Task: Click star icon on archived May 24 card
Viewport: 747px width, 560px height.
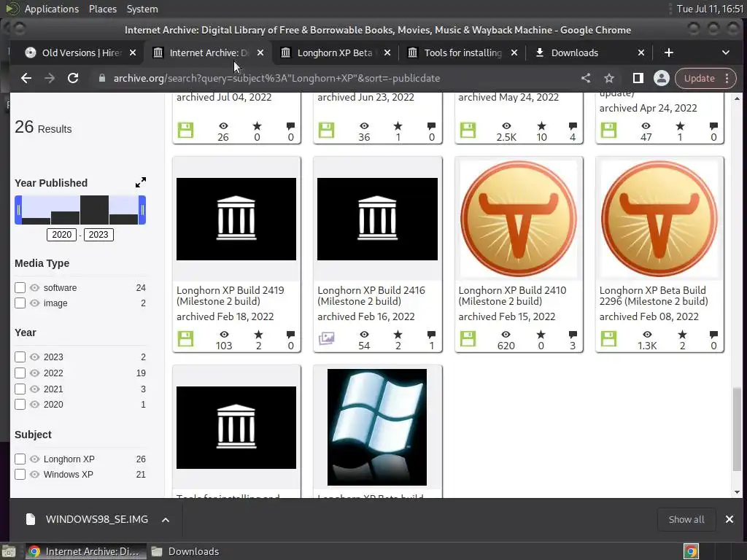Action: tap(542, 125)
